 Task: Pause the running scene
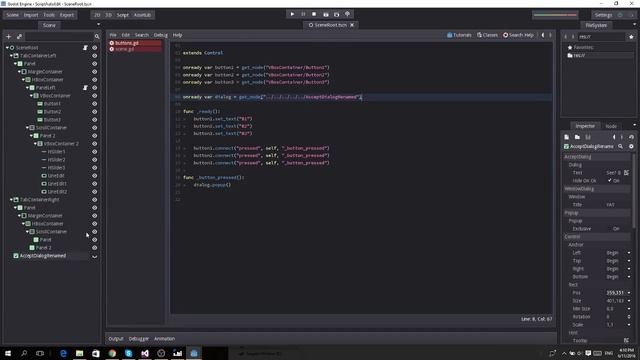click(x=303, y=14)
